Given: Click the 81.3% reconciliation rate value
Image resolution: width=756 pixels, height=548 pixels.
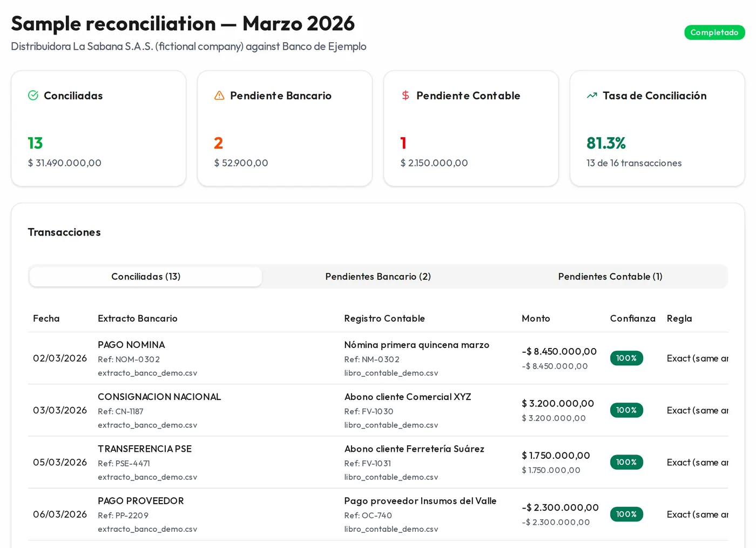Looking at the screenshot, I should [x=606, y=143].
